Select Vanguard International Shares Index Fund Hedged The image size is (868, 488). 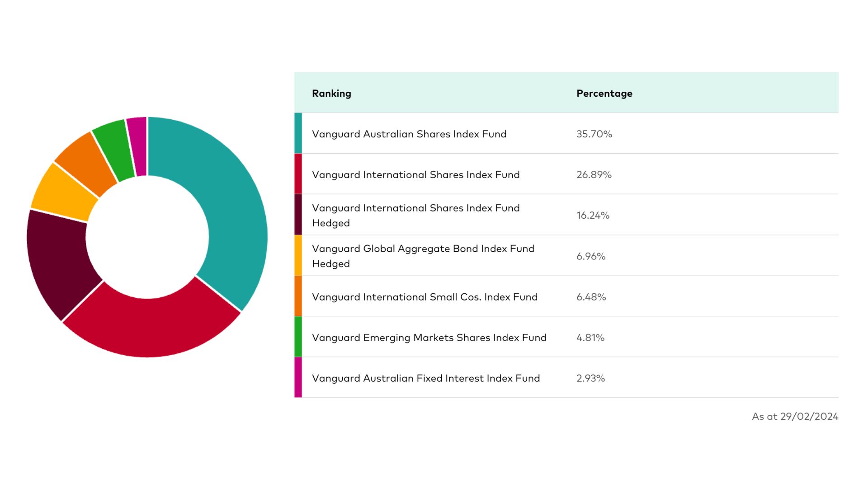[415, 215]
